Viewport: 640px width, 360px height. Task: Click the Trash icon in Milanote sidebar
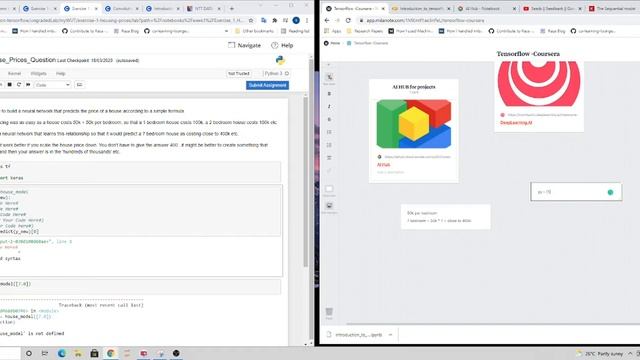[x=329, y=312]
